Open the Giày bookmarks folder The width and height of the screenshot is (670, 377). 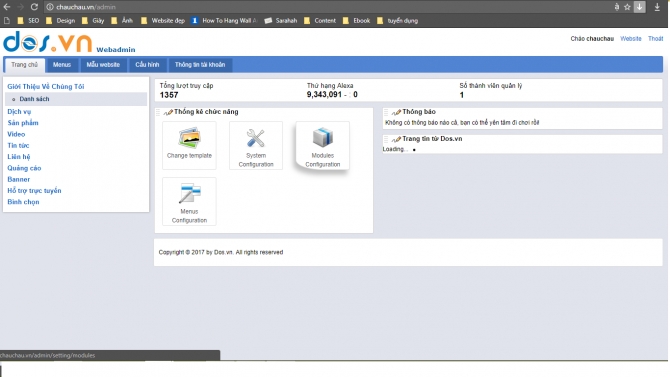(93, 21)
